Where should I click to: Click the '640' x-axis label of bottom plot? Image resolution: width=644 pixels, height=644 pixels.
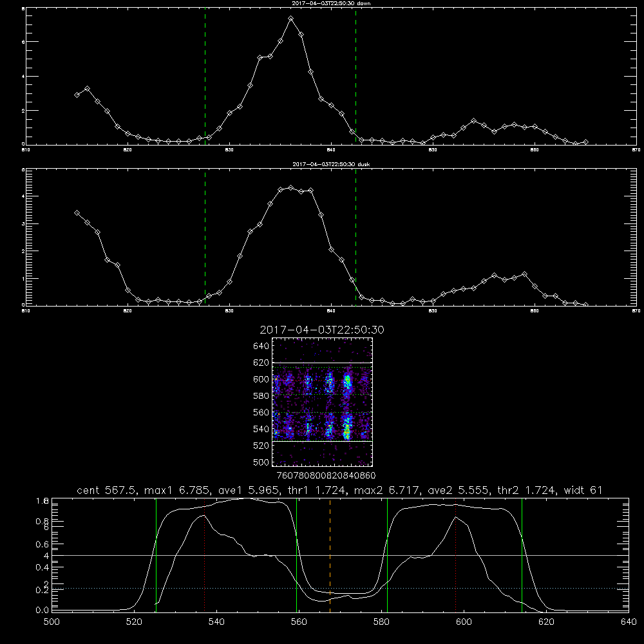(629, 622)
